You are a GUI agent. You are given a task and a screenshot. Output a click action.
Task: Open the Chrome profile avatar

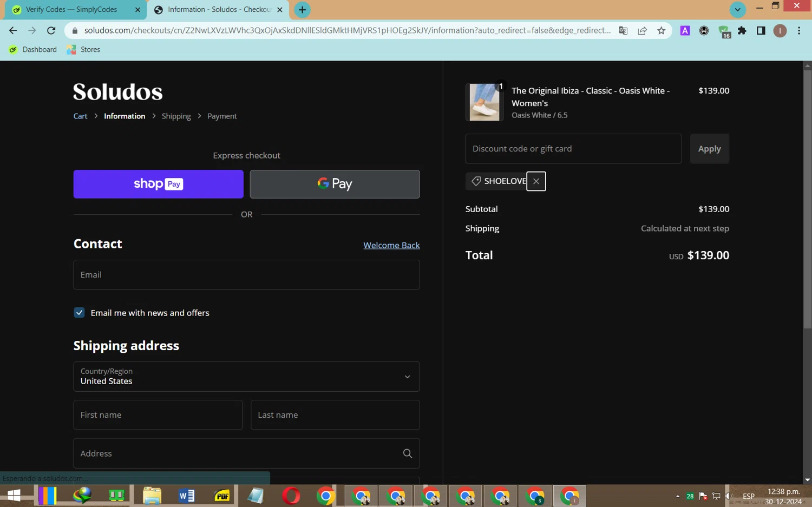pos(780,31)
